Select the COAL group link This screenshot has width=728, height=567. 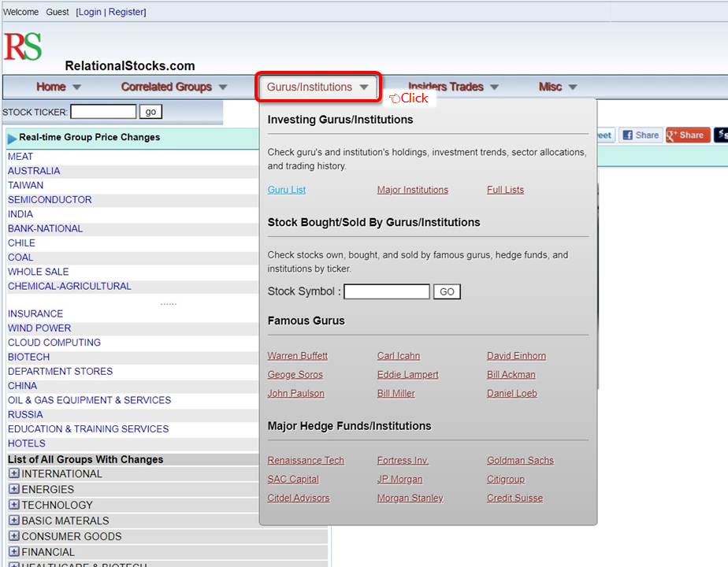coord(20,258)
